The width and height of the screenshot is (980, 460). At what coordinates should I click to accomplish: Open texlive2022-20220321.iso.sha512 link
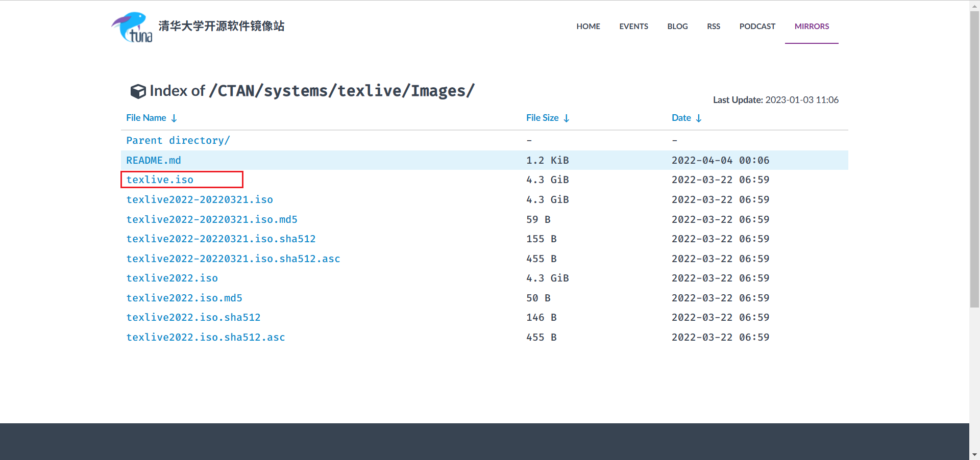pyautogui.click(x=221, y=239)
